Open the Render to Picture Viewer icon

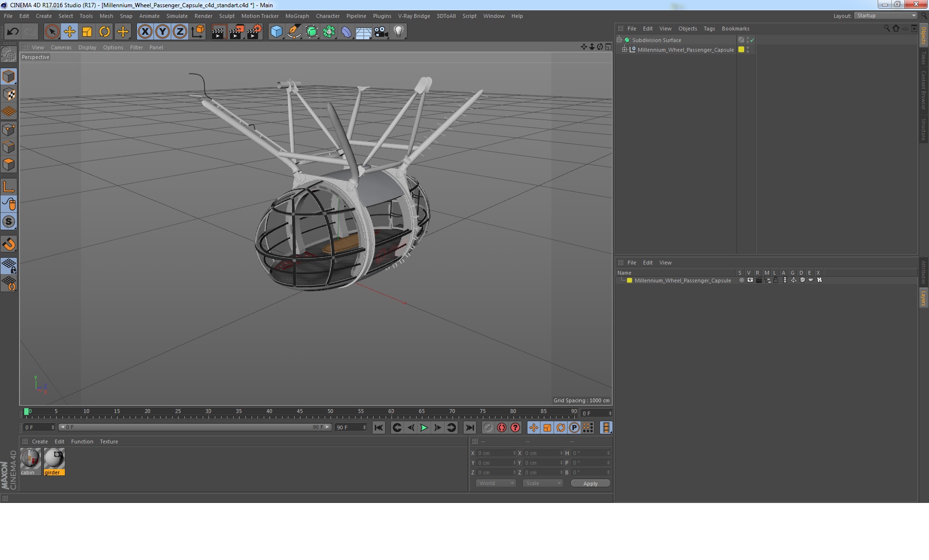point(236,32)
